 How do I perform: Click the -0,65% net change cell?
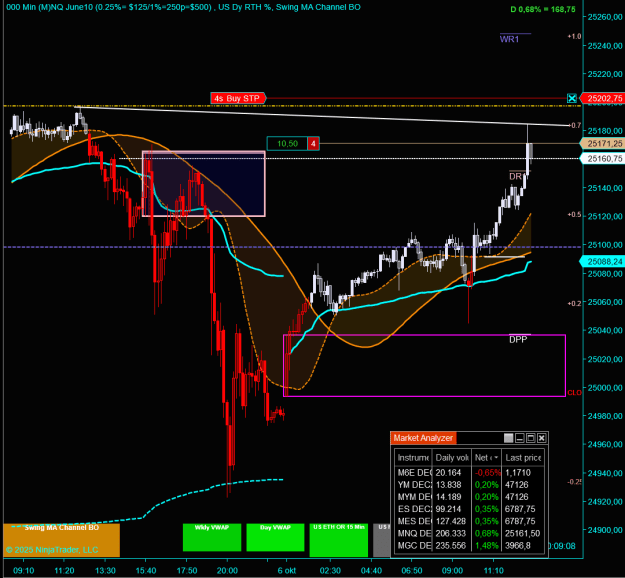[x=487, y=472]
